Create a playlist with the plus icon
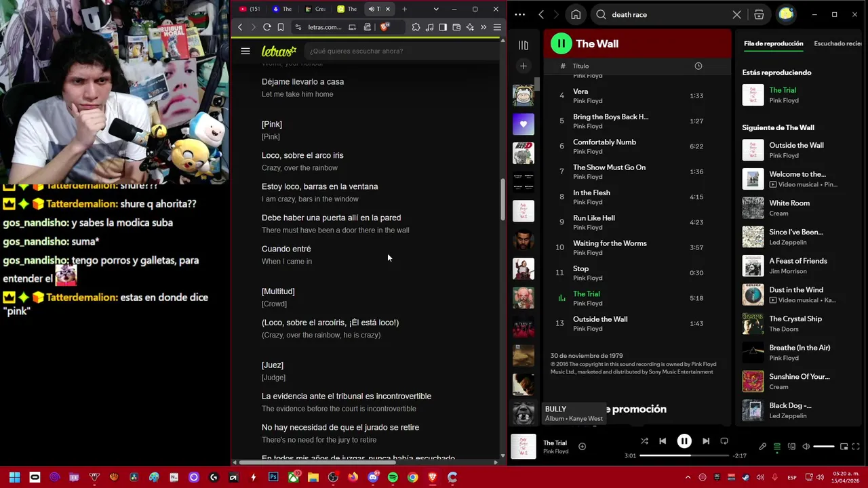 click(x=523, y=66)
